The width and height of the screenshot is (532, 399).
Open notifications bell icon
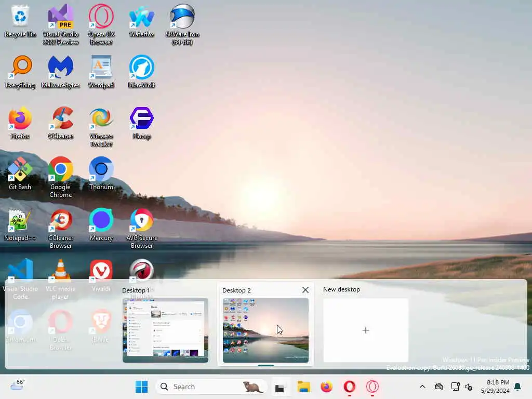pos(518,387)
